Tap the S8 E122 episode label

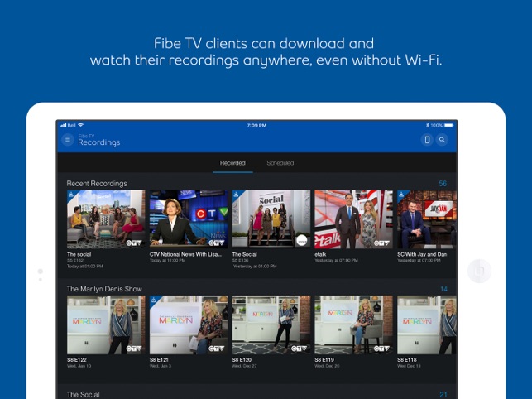tap(77, 359)
